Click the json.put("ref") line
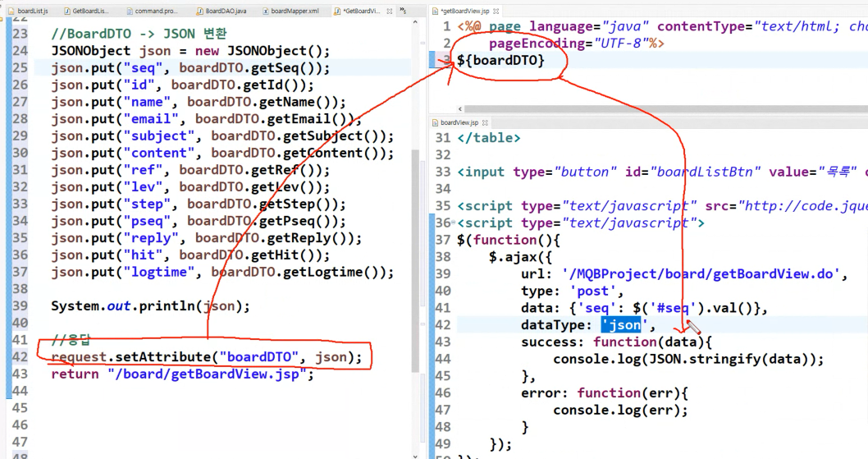Screen dimensions: 868x459 pos(190,170)
